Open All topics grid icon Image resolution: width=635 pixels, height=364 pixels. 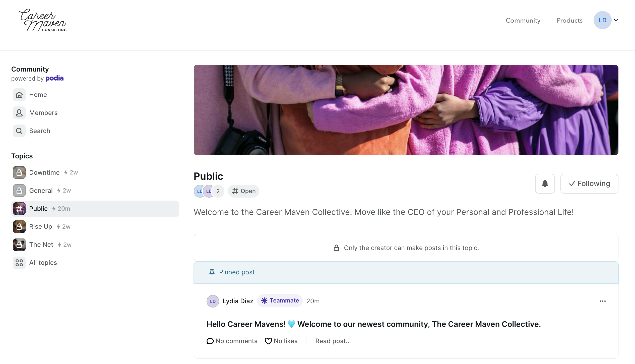19,263
